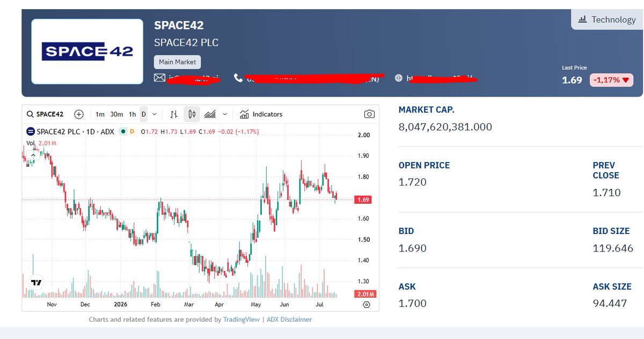Click the 2.01M volume axis label

point(365,294)
